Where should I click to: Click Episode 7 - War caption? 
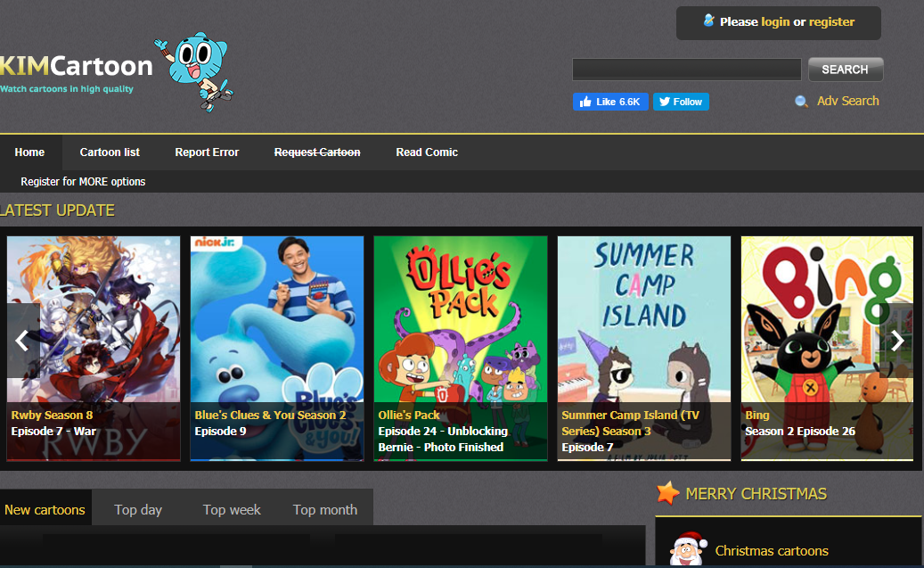pyautogui.click(x=53, y=432)
